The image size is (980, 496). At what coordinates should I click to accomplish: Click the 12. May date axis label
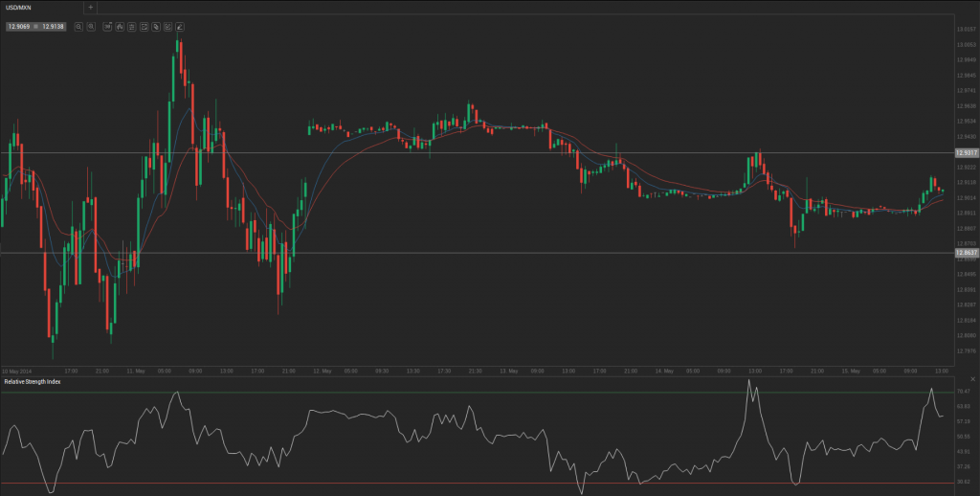click(x=322, y=371)
